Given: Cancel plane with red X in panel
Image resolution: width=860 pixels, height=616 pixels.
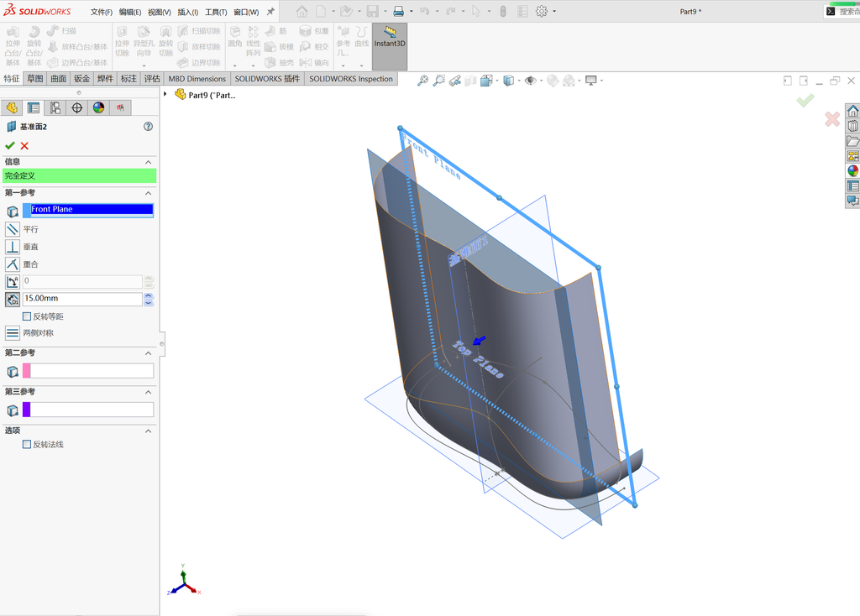Looking at the screenshot, I should point(24,146).
